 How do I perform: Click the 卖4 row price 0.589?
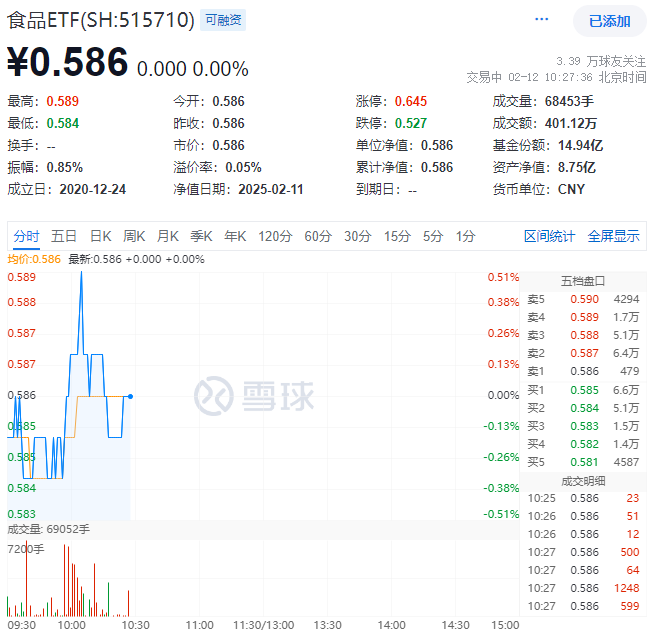pos(584,317)
